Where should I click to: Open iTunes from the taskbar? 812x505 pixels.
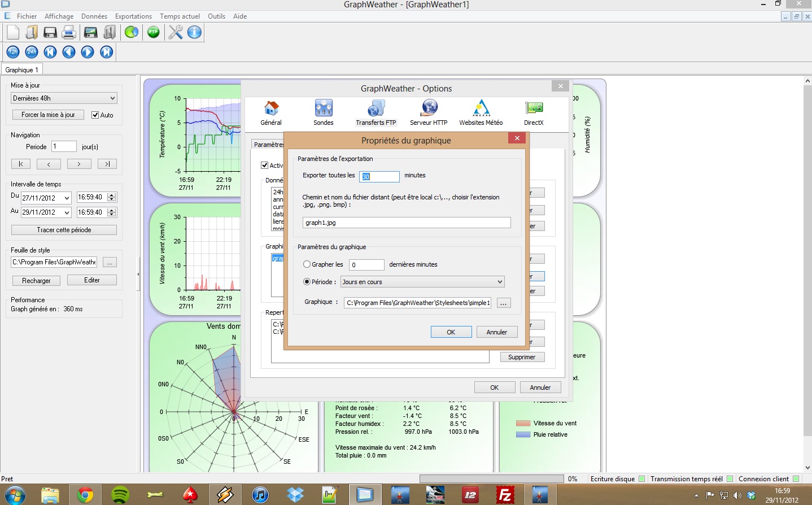(260, 495)
